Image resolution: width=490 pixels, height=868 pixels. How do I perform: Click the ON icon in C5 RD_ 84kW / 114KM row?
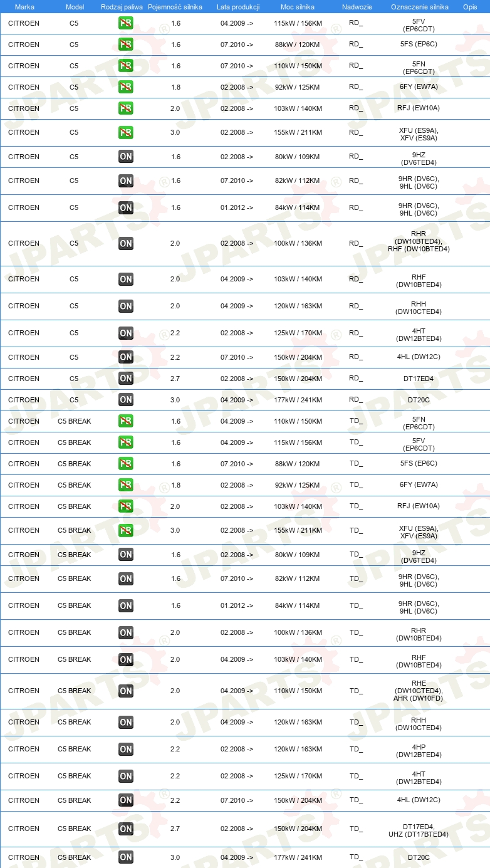click(126, 207)
